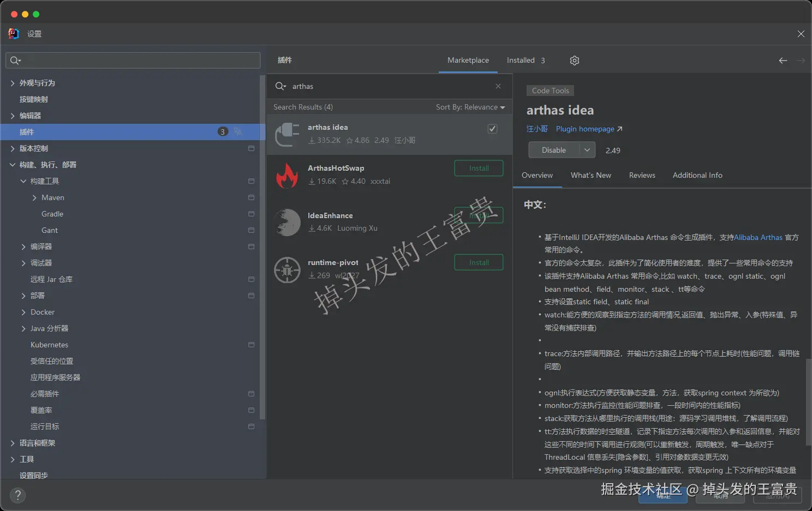Select the 受信任的位置 settings item
This screenshot has width=812, height=511.
pos(52,361)
